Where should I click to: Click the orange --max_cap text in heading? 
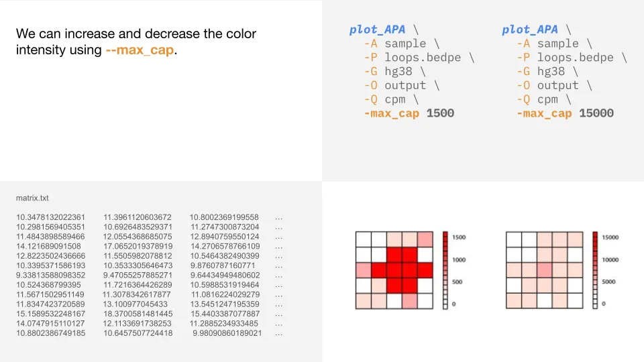[140, 50]
